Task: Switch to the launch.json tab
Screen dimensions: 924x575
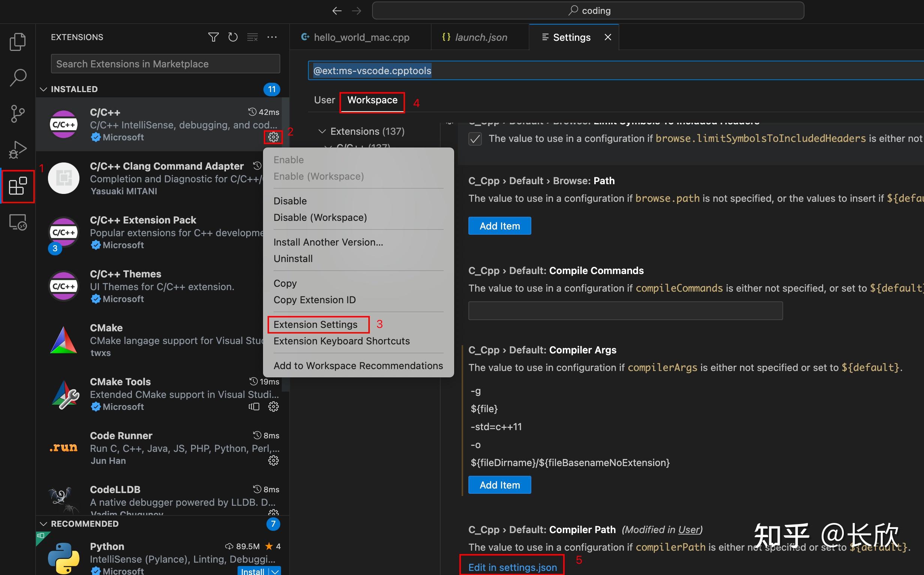Action: [x=480, y=37]
